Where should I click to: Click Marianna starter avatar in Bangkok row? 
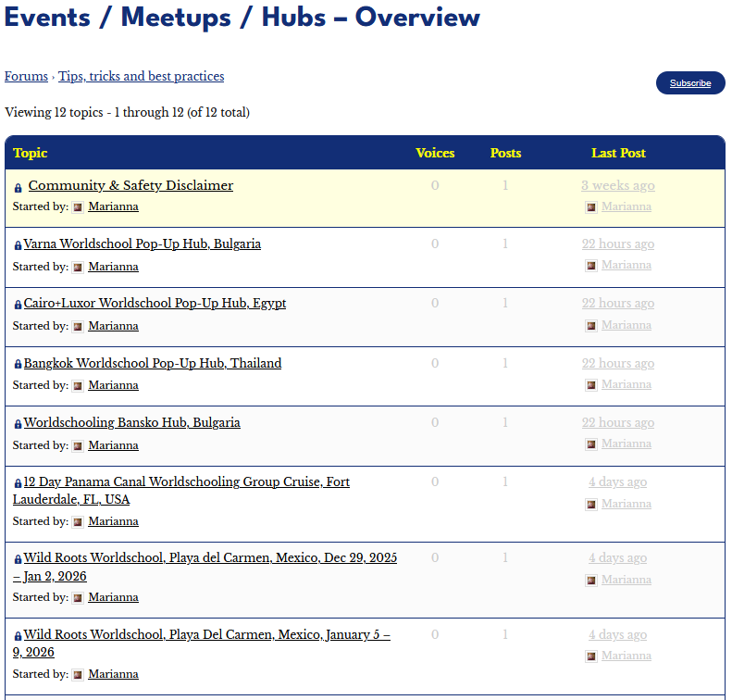point(78,386)
